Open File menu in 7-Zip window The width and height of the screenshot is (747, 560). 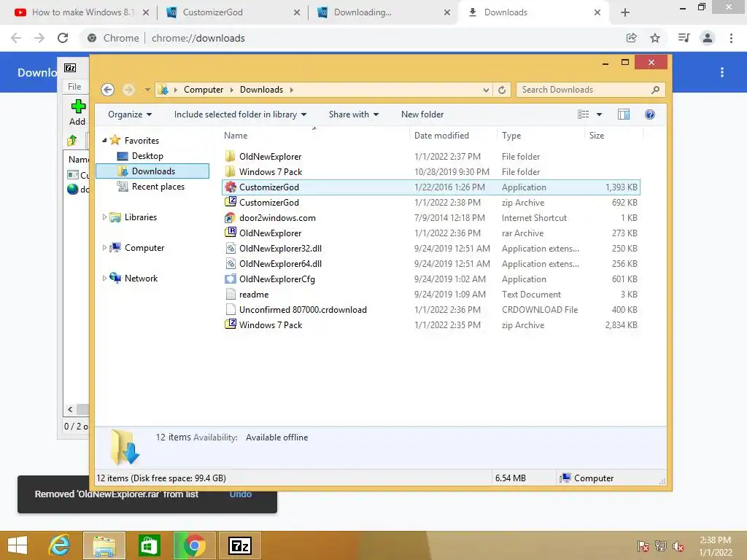pyautogui.click(x=74, y=87)
